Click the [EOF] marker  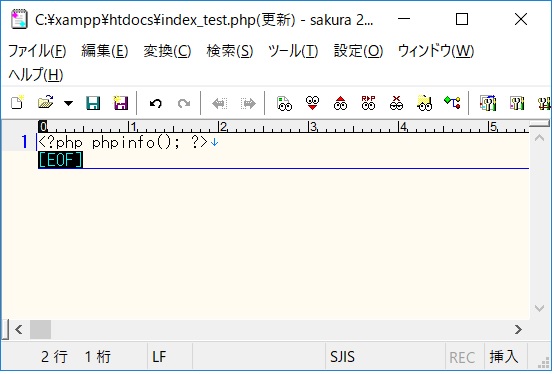coord(60,160)
